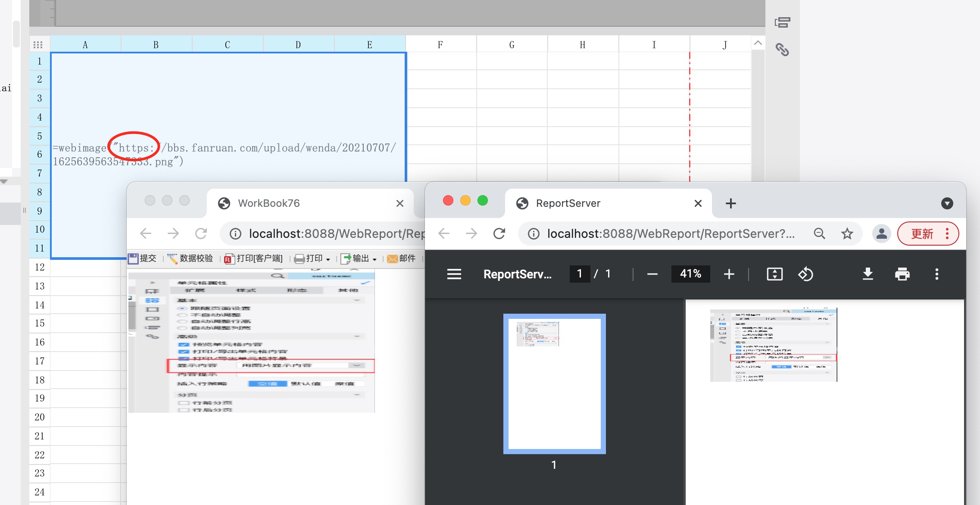
Task: Click the WorkBook76 address bar URL
Action: coord(337,234)
